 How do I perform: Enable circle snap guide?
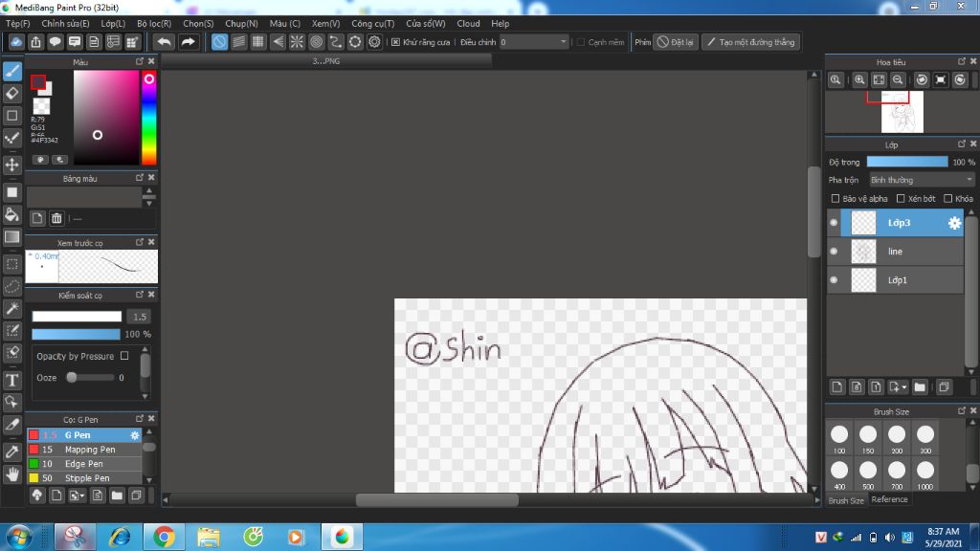tap(316, 42)
